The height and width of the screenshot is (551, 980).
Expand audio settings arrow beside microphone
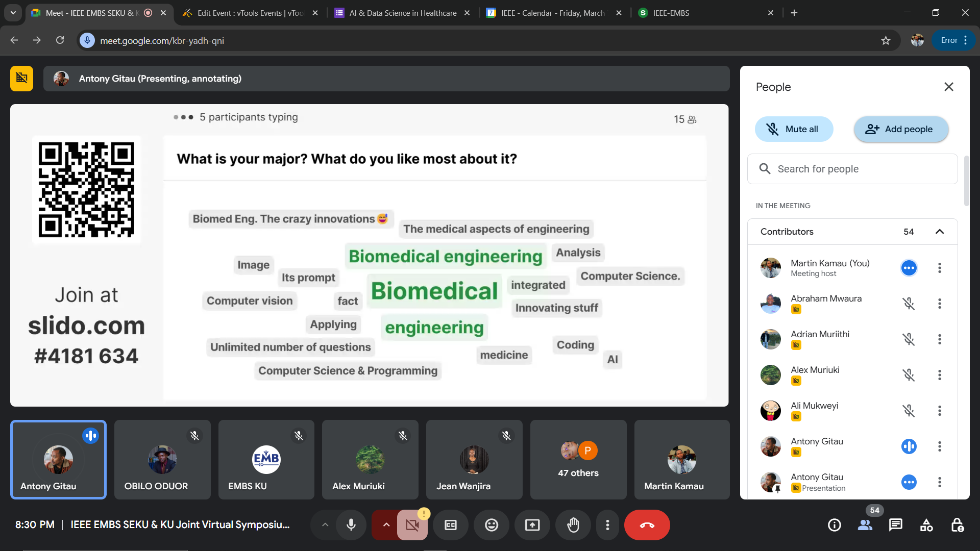coord(325,525)
